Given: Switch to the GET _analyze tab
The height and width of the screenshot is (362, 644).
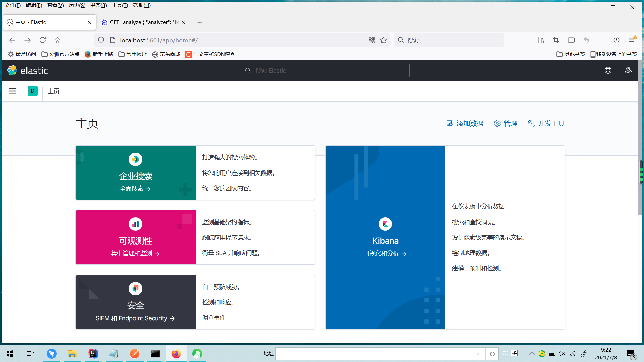Looking at the screenshot, I should 144,22.
